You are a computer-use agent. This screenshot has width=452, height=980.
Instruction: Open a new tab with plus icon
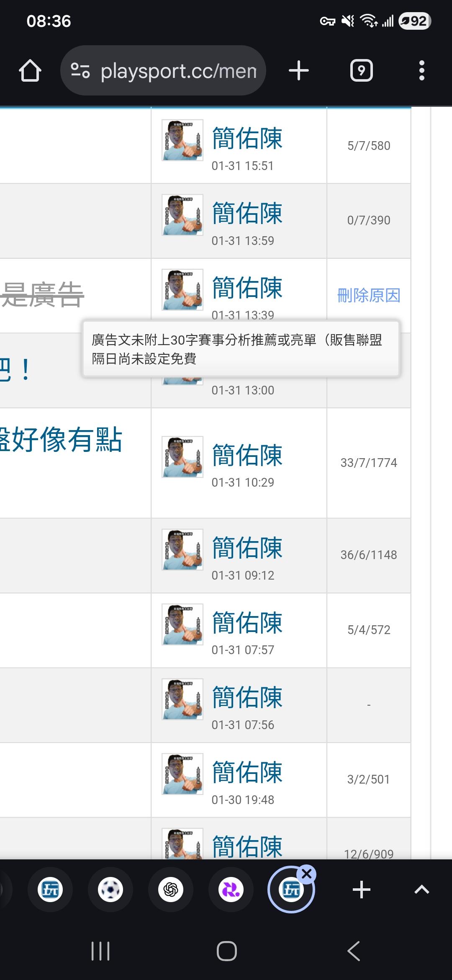pyautogui.click(x=299, y=70)
